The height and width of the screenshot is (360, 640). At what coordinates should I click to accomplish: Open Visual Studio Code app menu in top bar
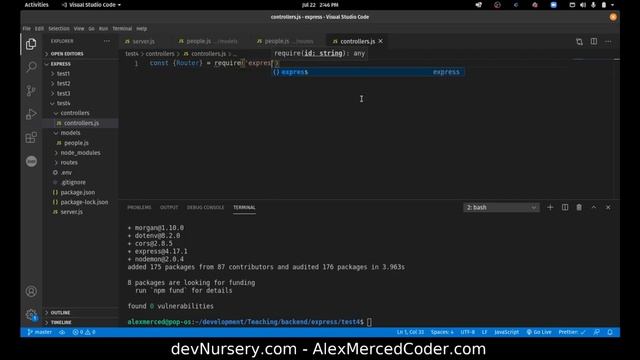point(91,5)
